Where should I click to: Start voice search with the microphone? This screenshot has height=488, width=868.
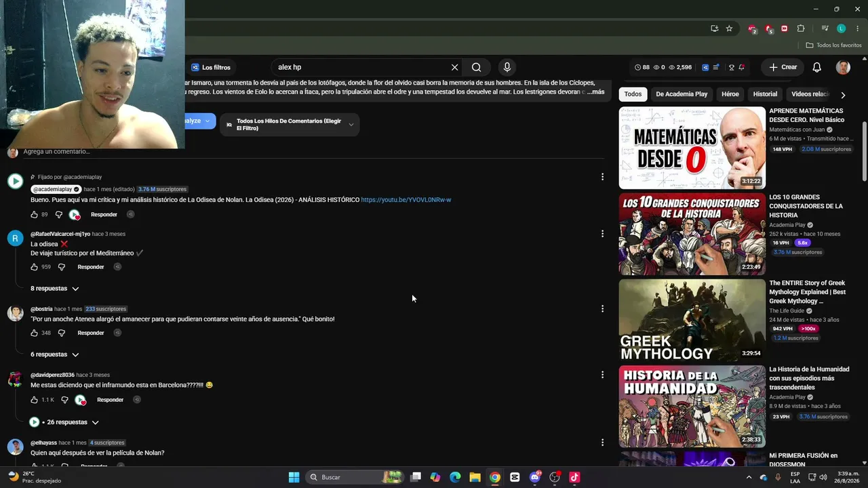507,67
